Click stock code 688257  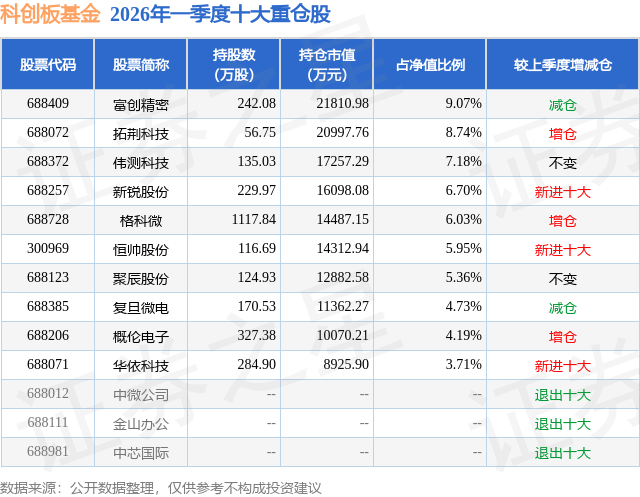point(48,191)
